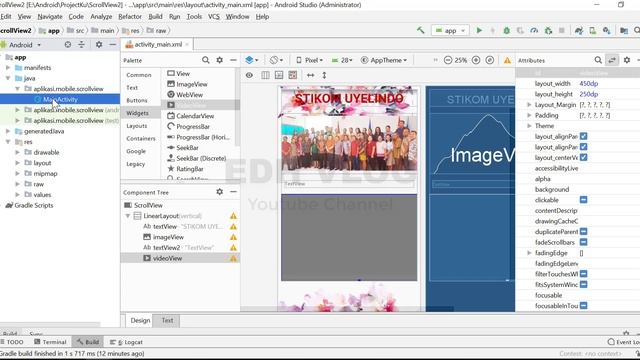Collapse LinearLayout in Component Tree

(128, 216)
